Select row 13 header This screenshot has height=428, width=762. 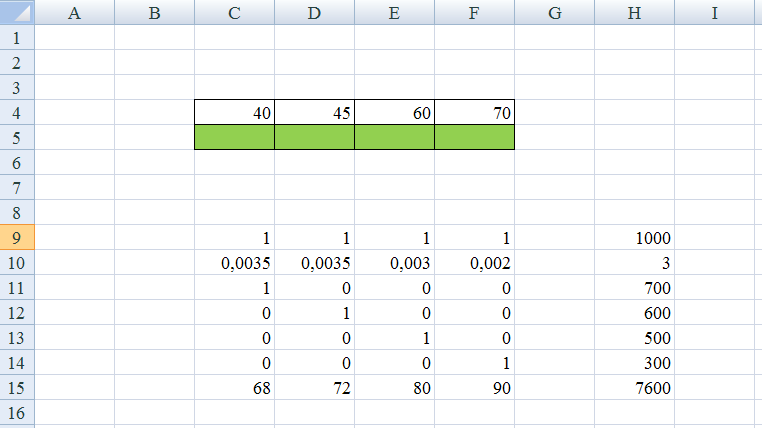pos(17,338)
